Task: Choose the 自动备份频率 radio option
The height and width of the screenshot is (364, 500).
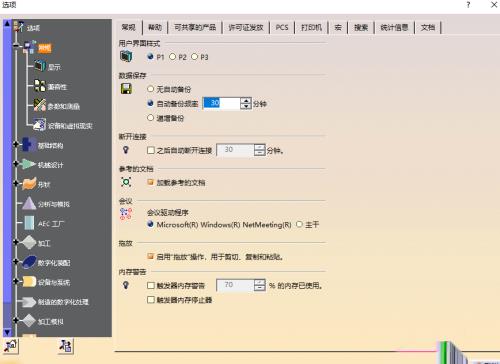Action: (150, 103)
